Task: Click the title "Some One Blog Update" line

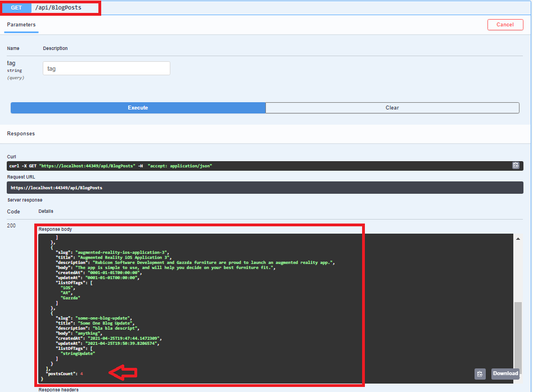Action: [94, 323]
